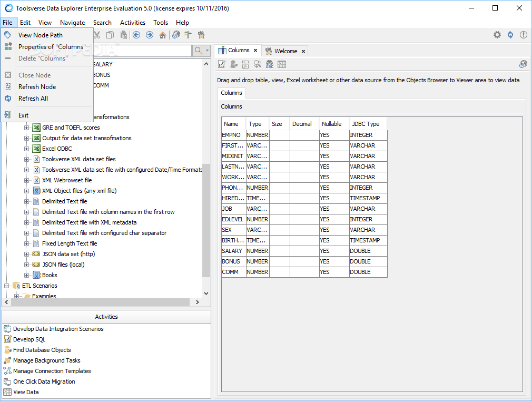The image size is (532, 401).
Task: Click the Name column header
Action: [234, 124]
